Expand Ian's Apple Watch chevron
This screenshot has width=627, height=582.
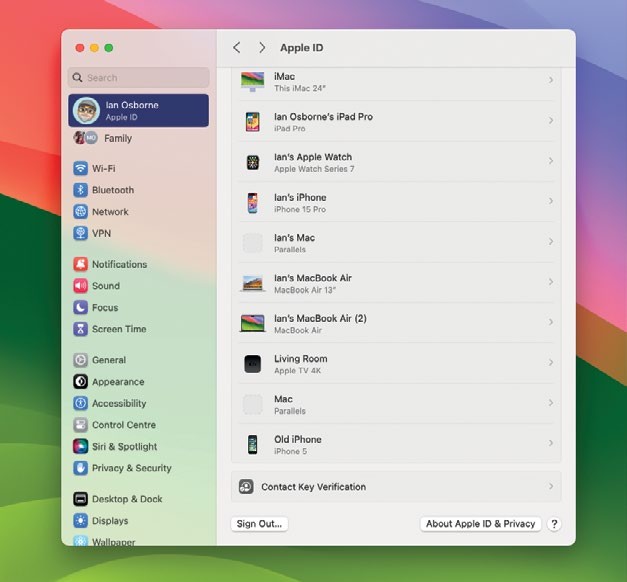[551, 161]
